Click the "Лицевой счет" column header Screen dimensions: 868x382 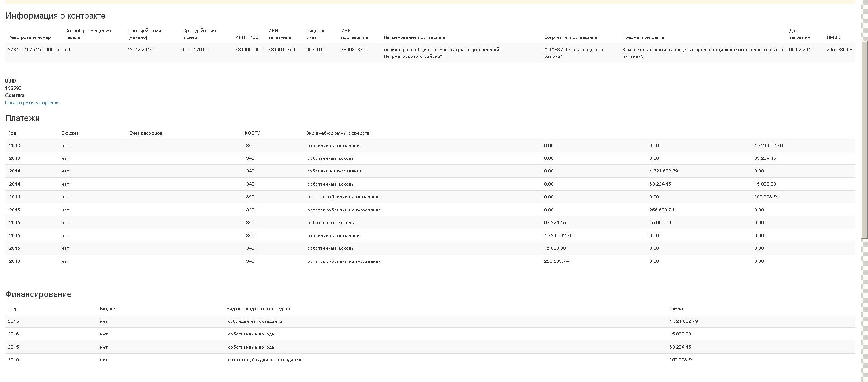(316, 34)
